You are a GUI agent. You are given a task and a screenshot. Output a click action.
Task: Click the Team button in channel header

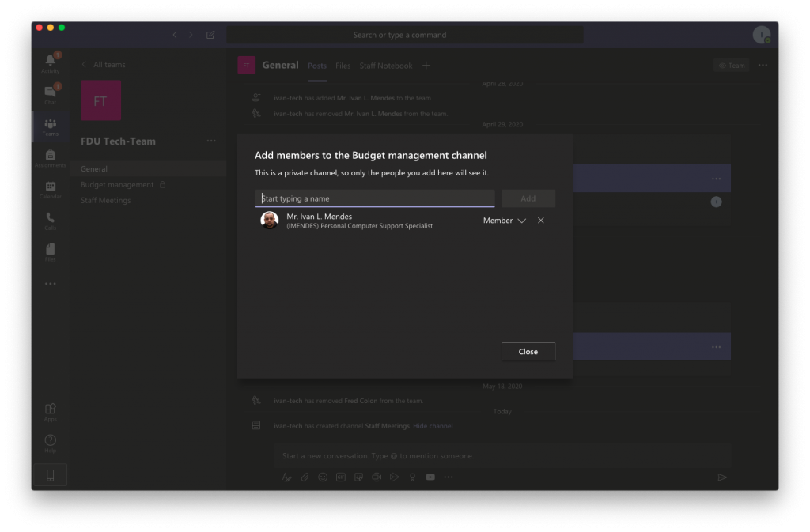732,66
